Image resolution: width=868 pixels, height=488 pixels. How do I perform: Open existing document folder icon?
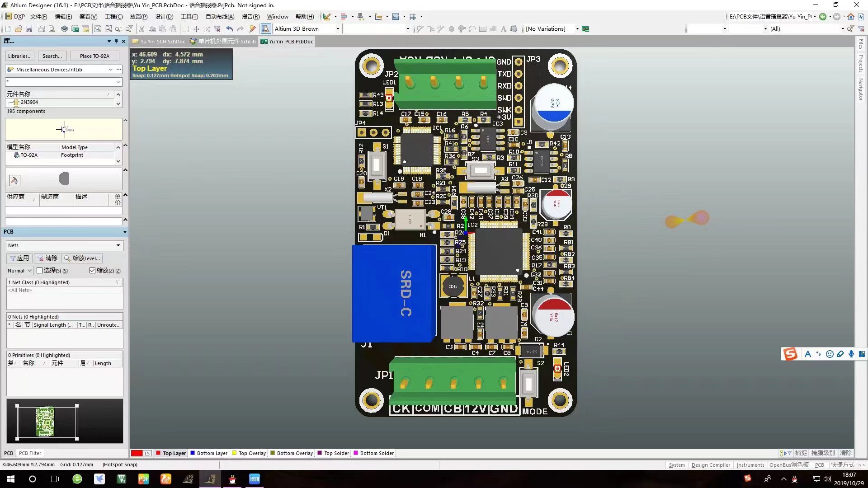pyautogui.click(x=18, y=29)
